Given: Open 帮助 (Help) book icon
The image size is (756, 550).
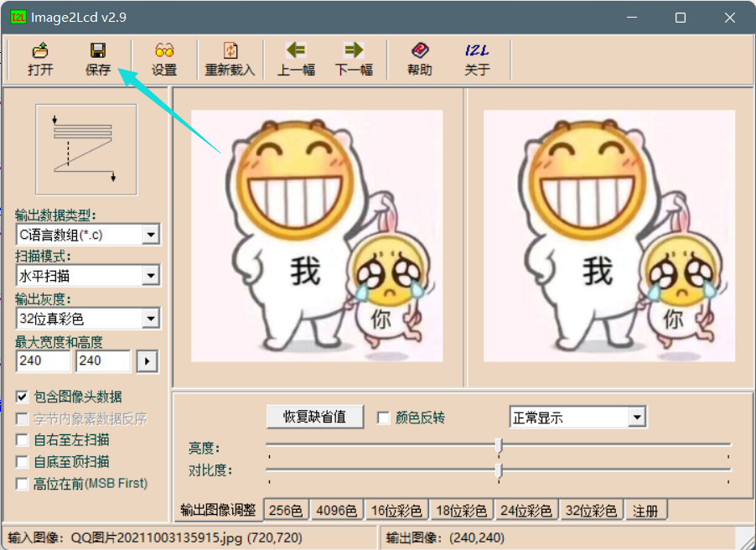Looking at the screenshot, I should tap(419, 50).
